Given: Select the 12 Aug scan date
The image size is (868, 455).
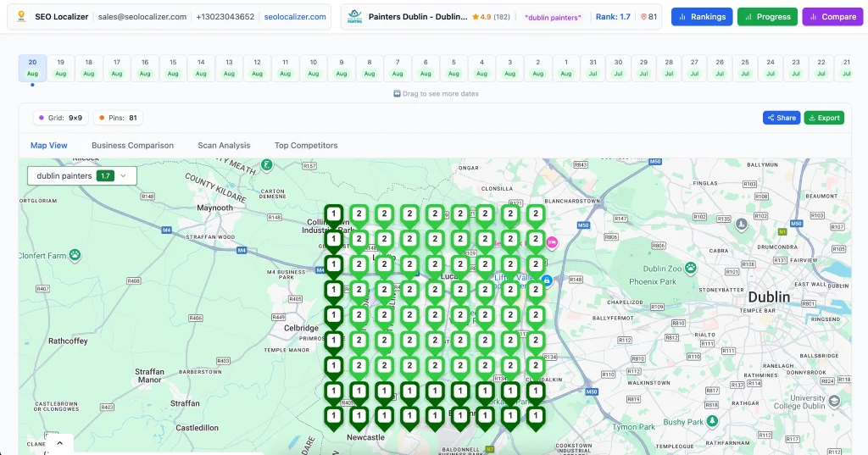Looking at the screenshot, I should click(x=257, y=68).
